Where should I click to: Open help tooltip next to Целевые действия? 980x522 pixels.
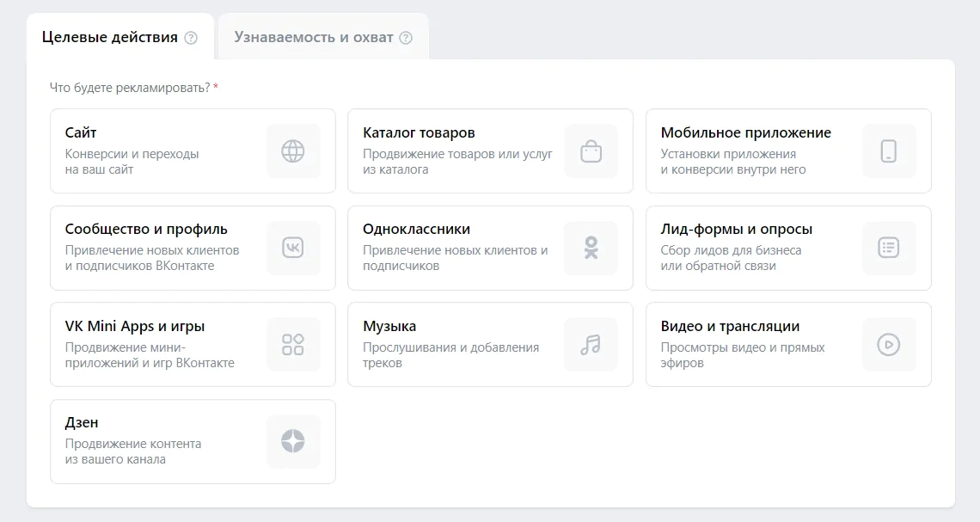tap(191, 38)
